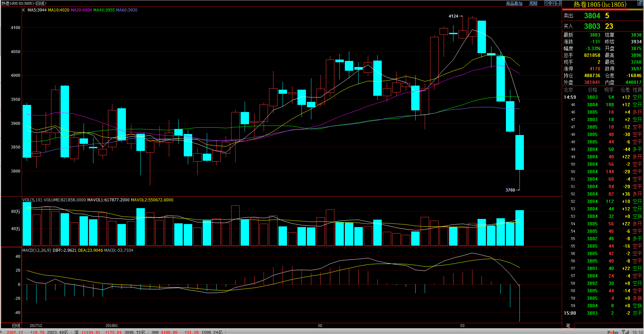Click the MA5:3944 indicator label

coord(37,10)
